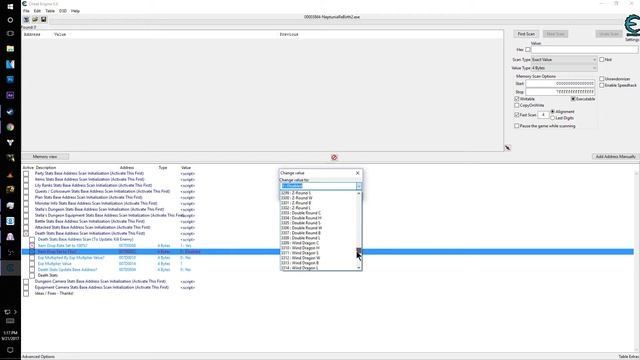Open Steam from the taskbar
This screenshot has height=360, width=640.
point(10,111)
